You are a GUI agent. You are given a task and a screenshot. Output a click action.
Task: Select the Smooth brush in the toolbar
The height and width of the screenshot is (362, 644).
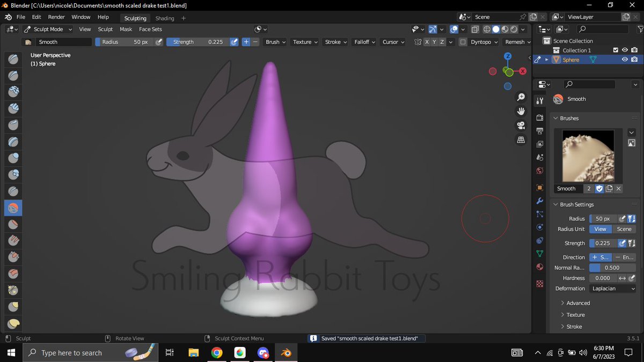click(x=13, y=208)
